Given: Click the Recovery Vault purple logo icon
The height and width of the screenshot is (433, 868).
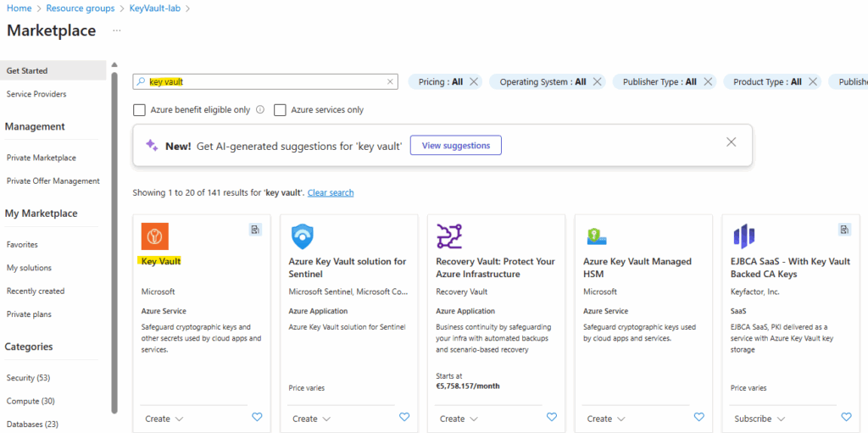Looking at the screenshot, I should pos(449,236).
